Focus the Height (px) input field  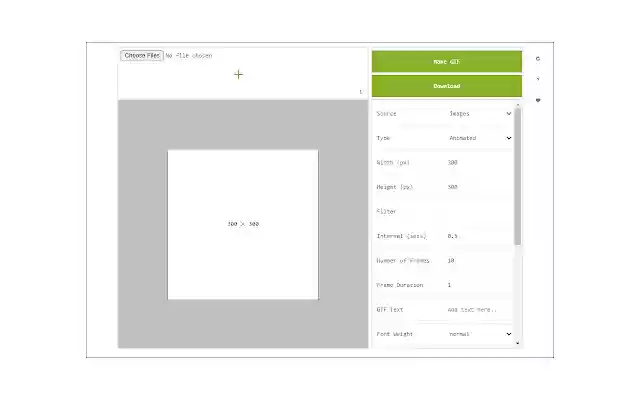(480, 187)
